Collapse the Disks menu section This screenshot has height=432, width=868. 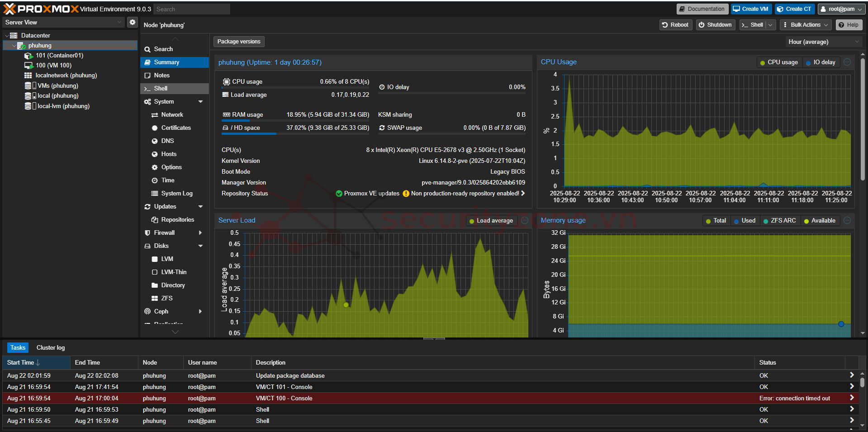[x=200, y=246]
